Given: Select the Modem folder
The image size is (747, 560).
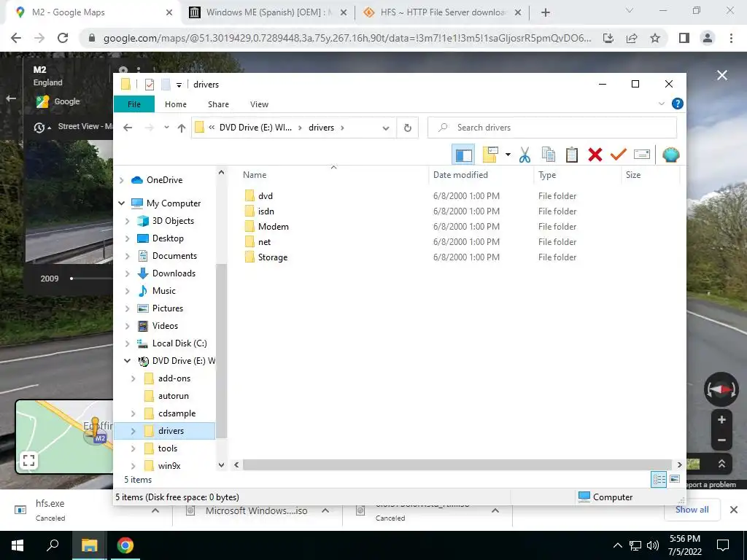Looking at the screenshot, I should coord(274,226).
